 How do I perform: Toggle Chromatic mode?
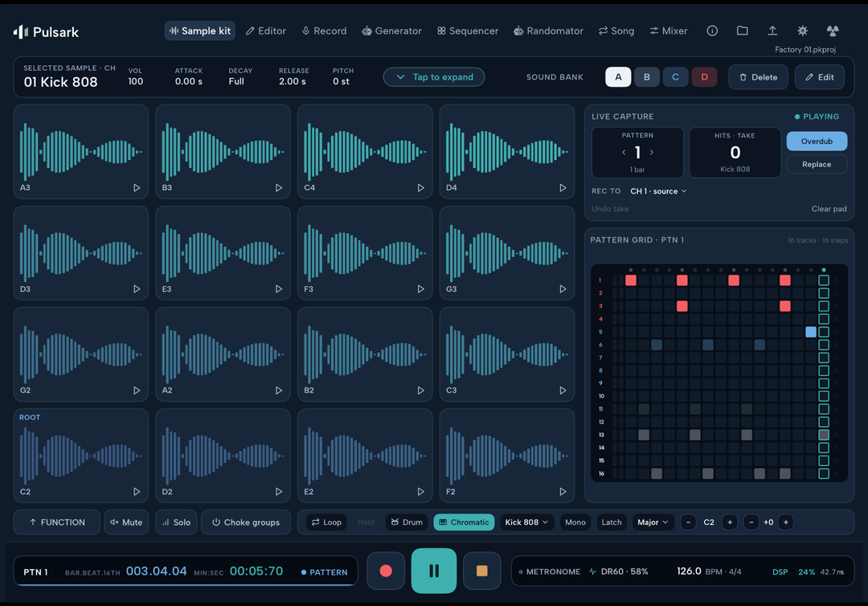464,522
